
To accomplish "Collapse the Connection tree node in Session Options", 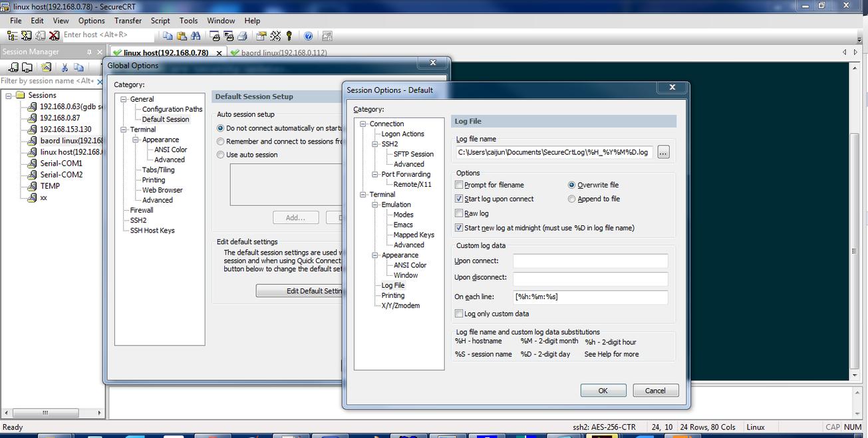I will click(x=363, y=124).
